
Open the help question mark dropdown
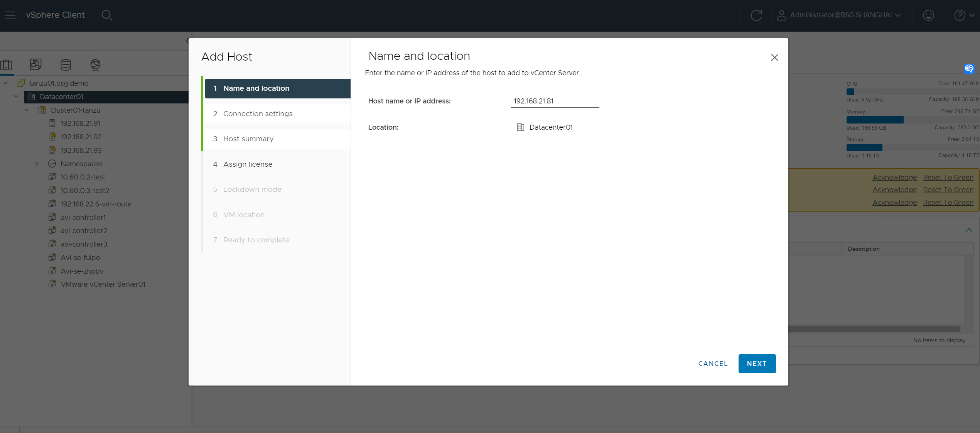point(964,15)
